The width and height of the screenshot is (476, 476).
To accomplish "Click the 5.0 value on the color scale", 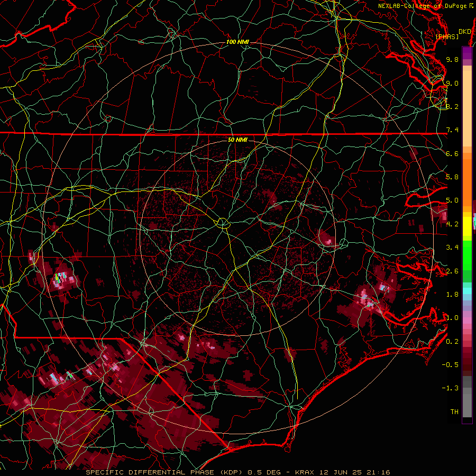I will (452, 200).
